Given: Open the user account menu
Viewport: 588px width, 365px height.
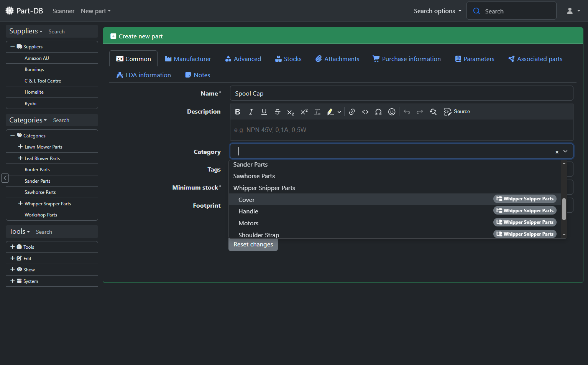Looking at the screenshot, I should 573,11.
